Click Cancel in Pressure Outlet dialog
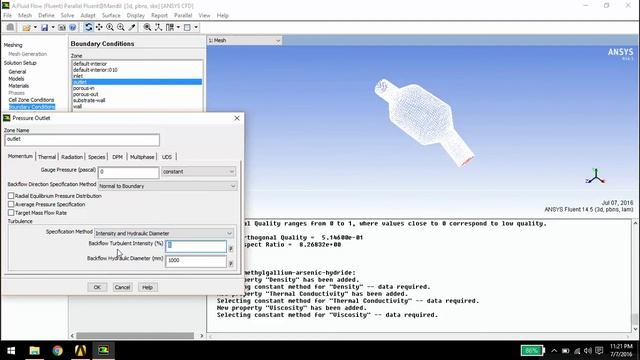Screen dimensions: 640x360 122,287
